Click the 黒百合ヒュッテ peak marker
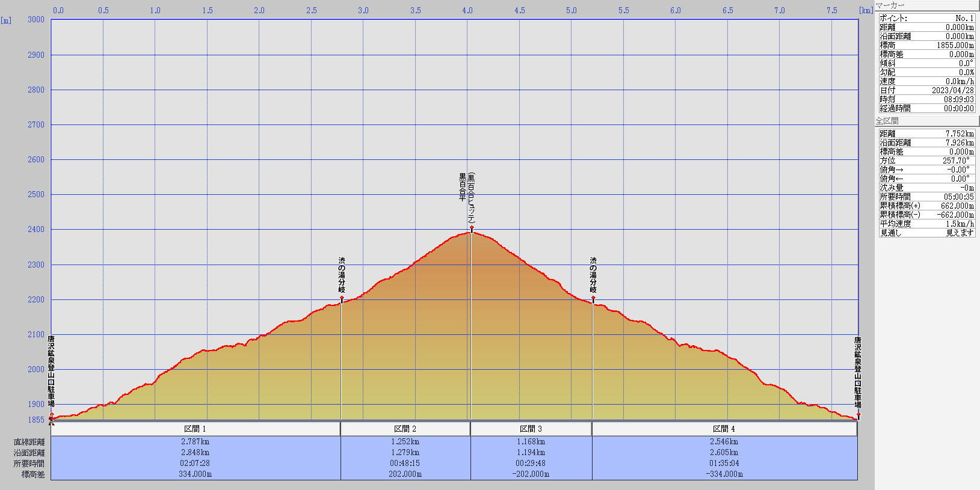The height and width of the screenshot is (490, 980). (472, 228)
